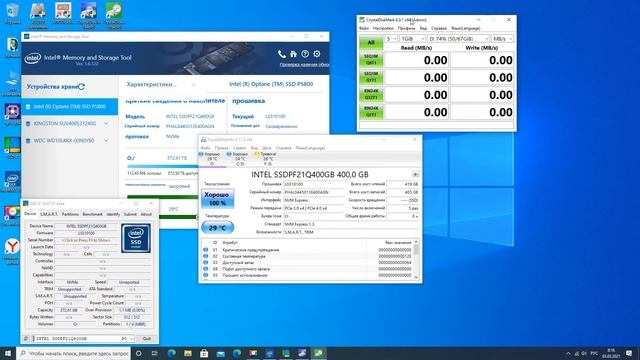This screenshot has width=640, height=360.
Task: Switch to About tab in SSD-Z
Action: click(146, 214)
